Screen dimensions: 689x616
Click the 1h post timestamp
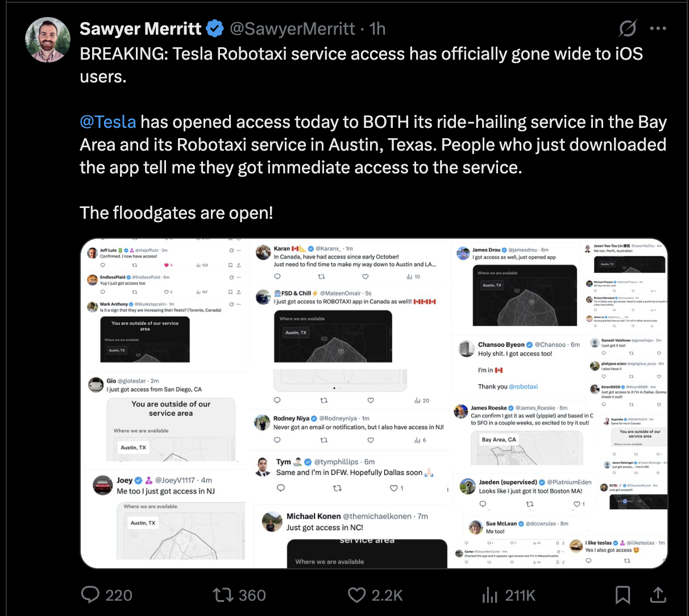377,28
